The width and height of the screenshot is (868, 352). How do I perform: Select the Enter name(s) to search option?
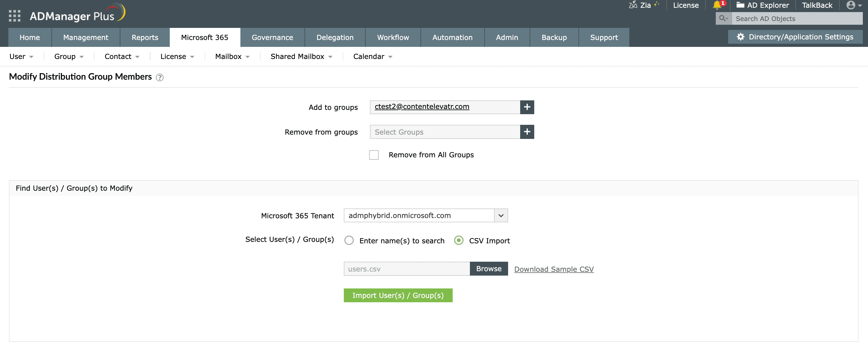349,240
